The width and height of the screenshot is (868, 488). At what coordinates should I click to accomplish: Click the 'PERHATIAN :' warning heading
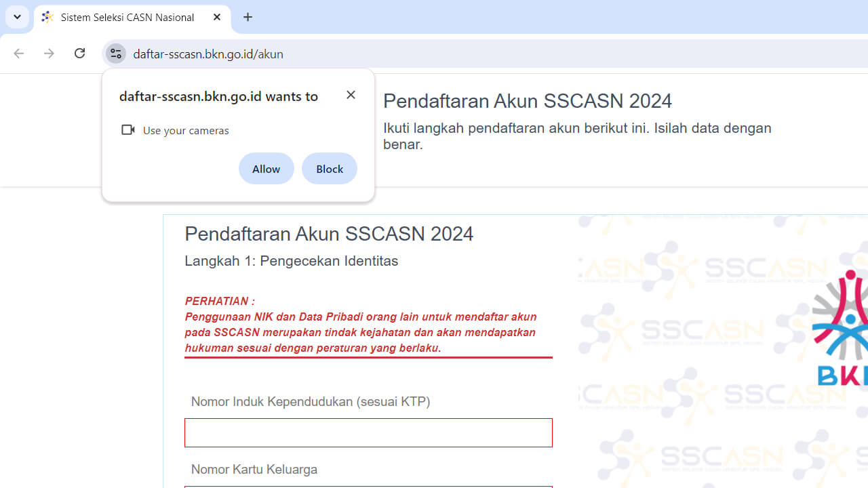point(220,301)
